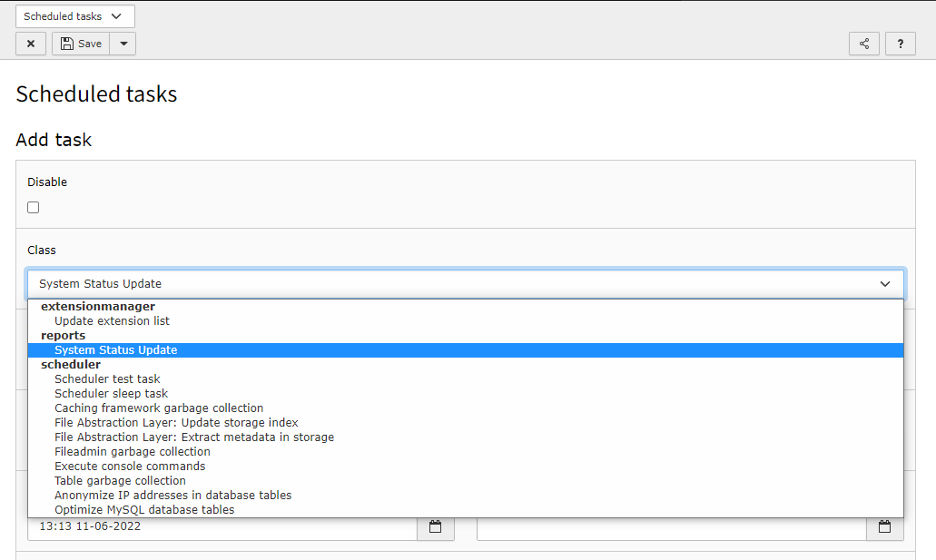This screenshot has height=560, width=936.
Task: Select Execute console commands option
Action: pyautogui.click(x=130, y=467)
